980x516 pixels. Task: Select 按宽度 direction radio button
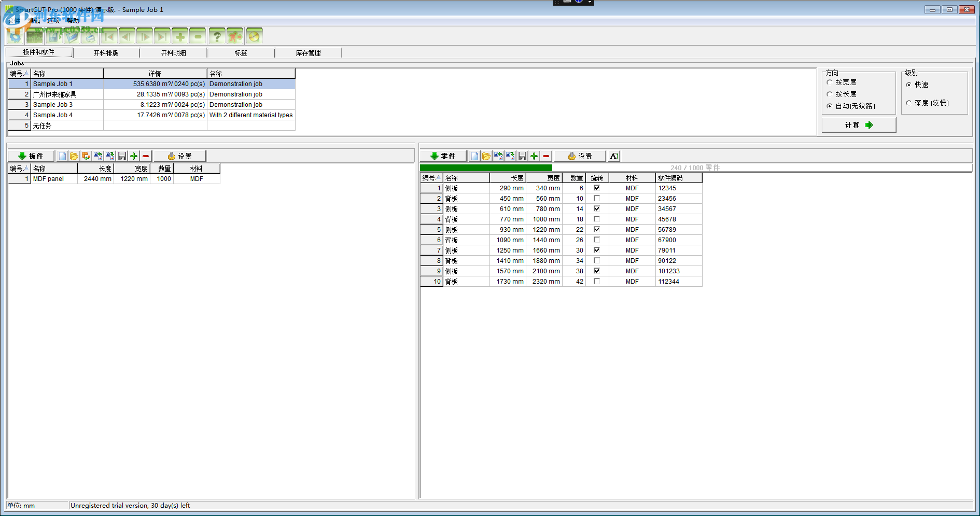pyautogui.click(x=830, y=82)
